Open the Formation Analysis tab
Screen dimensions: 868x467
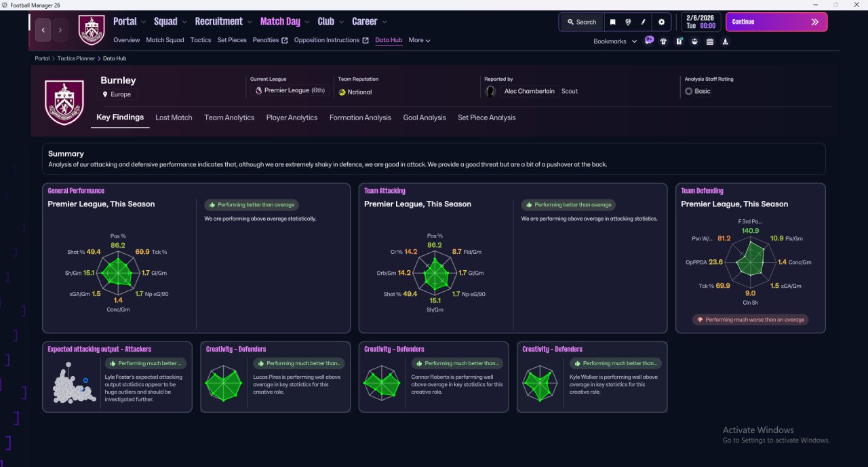[x=360, y=117]
